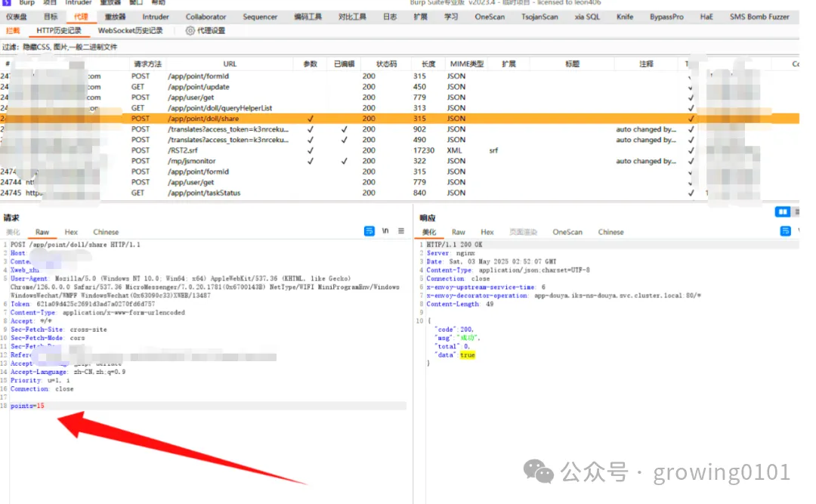Image resolution: width=816 pixels, height=504 pixels.
Task: Sort by the 请求方法 column header
Action: tap(148, 64)
